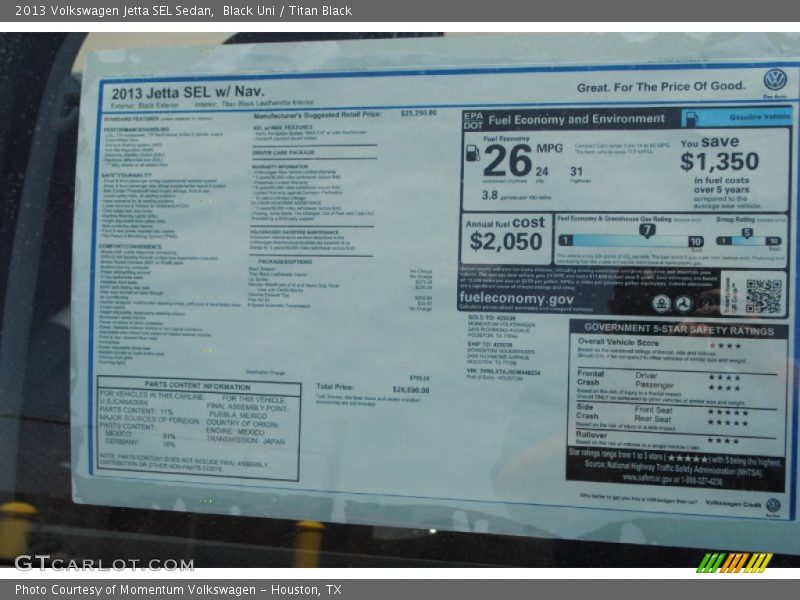Click the 'You save' label
The height and width of the screenshot is (600, 800).
coord(710,142)
